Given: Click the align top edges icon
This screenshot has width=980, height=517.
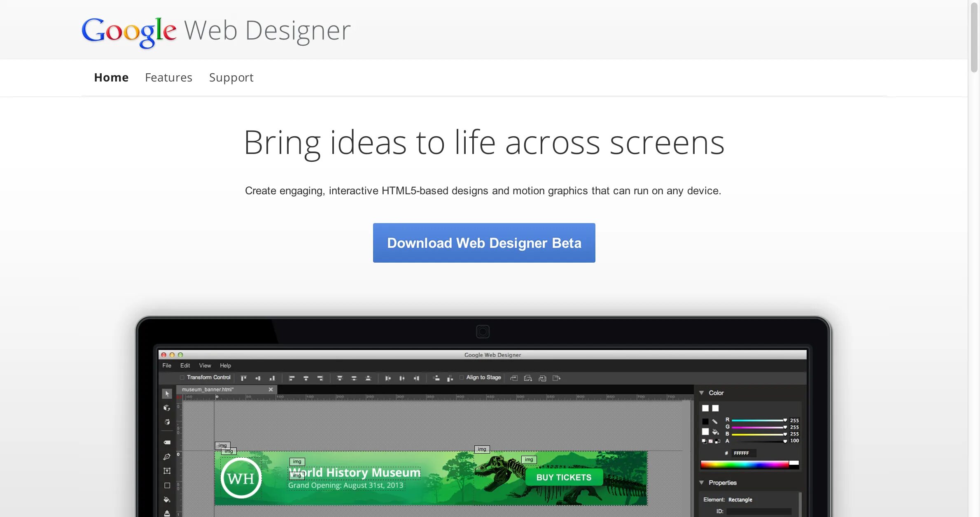Looking at the screenshot, I should tap(243, 378).
